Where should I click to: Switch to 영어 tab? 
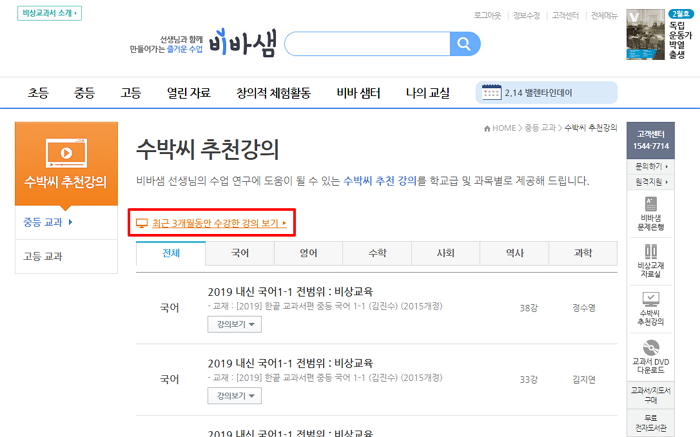[x=308, y=253]
